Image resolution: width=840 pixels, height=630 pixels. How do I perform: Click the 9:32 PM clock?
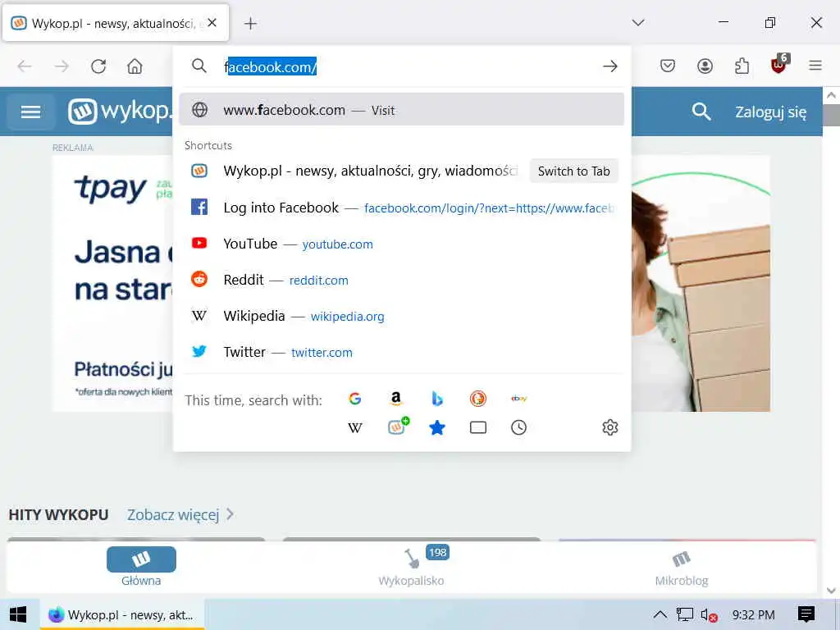tap(753, 615)
